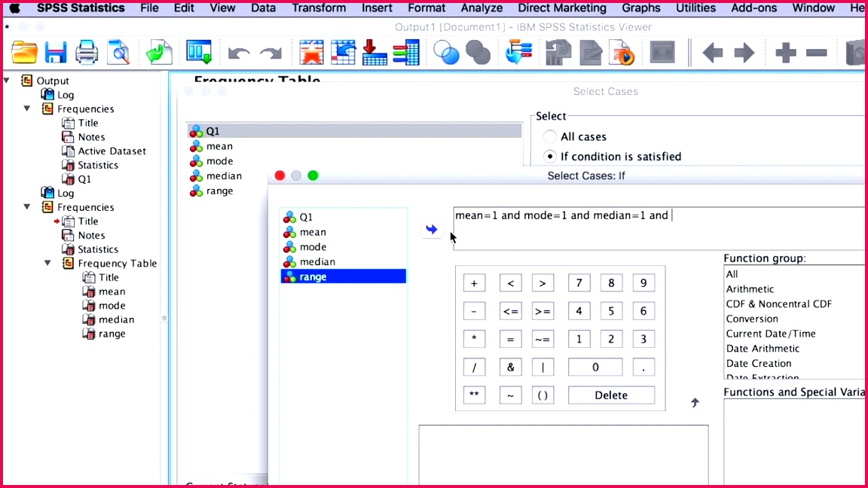Click the red download arrow variables icon
Viewport: 868px width, 488px height.
pos(374,53)
